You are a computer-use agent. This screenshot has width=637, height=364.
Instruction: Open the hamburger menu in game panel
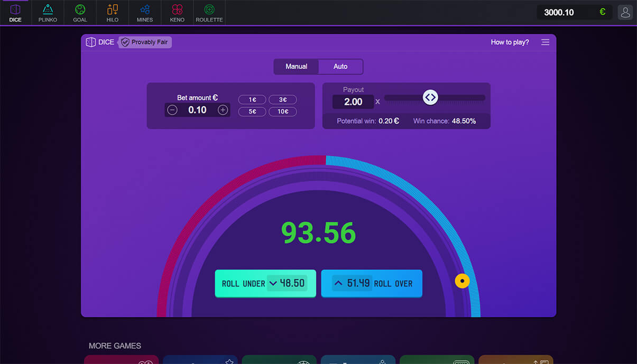545,42
